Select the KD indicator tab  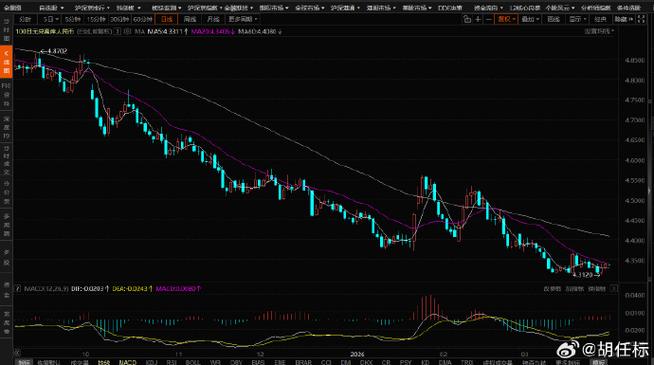point(425,362)
